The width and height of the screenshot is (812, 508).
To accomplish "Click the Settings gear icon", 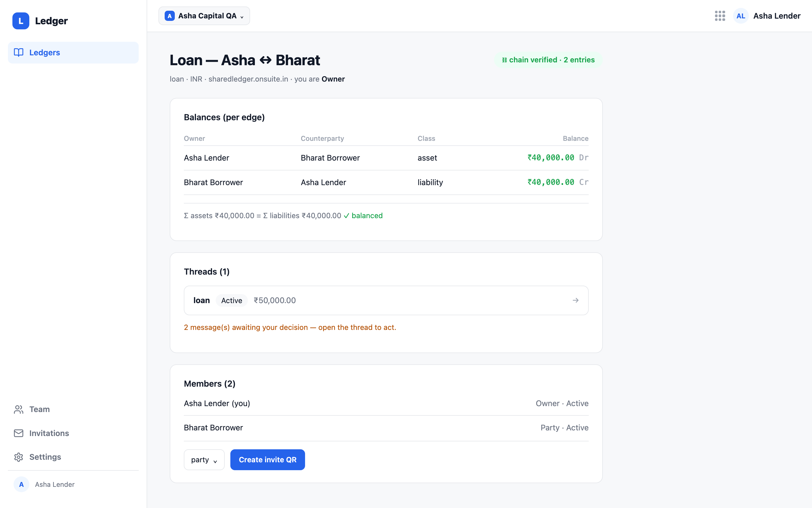I will 18,457.
